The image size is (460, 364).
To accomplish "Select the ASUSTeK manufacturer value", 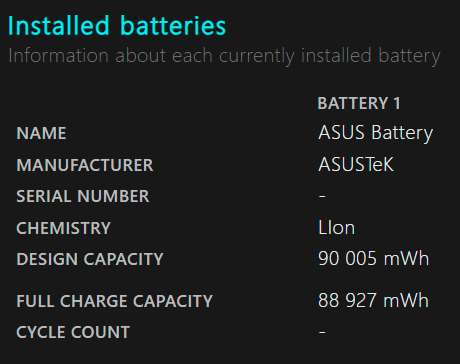I will (356, 164).
